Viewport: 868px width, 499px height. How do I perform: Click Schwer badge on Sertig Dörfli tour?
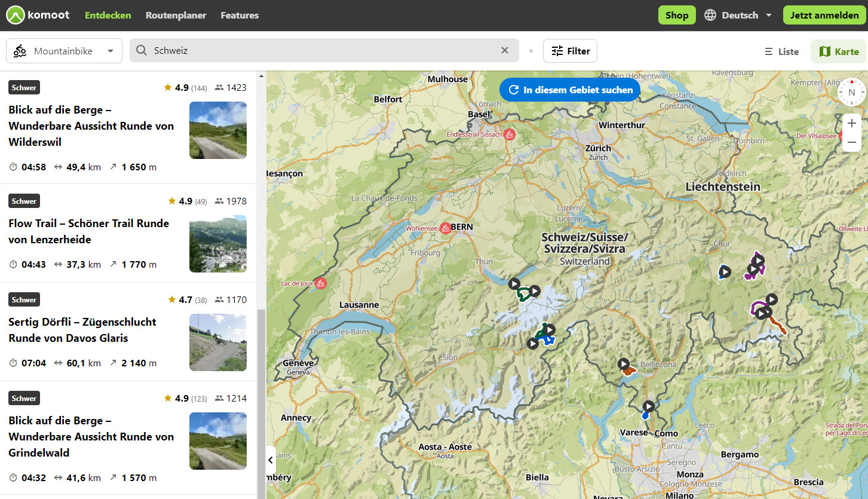click(x=24, y=299)
